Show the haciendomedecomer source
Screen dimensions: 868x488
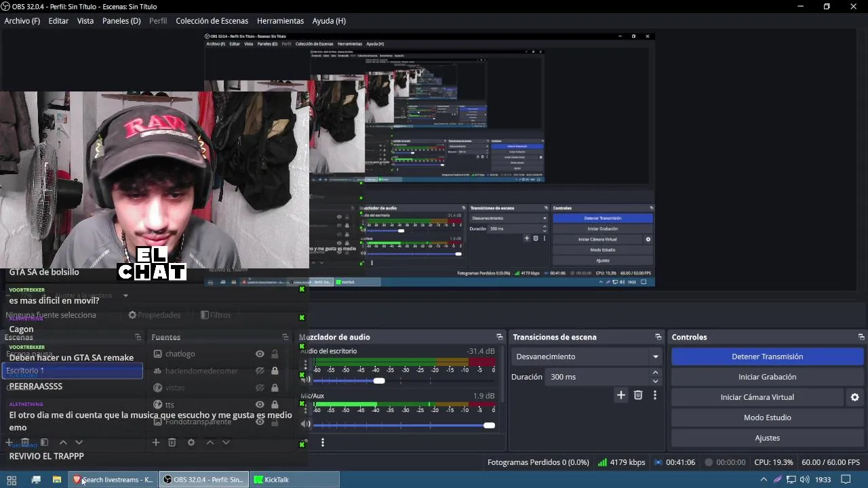[x=260, y=371]
